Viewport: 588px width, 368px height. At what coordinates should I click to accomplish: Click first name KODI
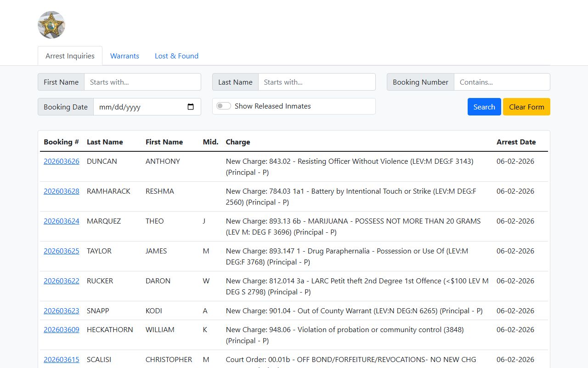pyautogui.click(x=154, y=310)
